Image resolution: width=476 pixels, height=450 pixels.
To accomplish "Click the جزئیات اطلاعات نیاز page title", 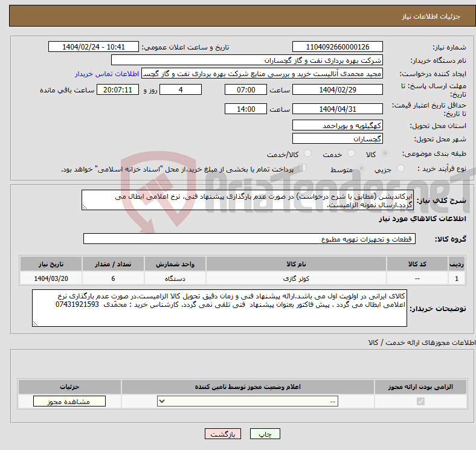I will coord(431,16).
